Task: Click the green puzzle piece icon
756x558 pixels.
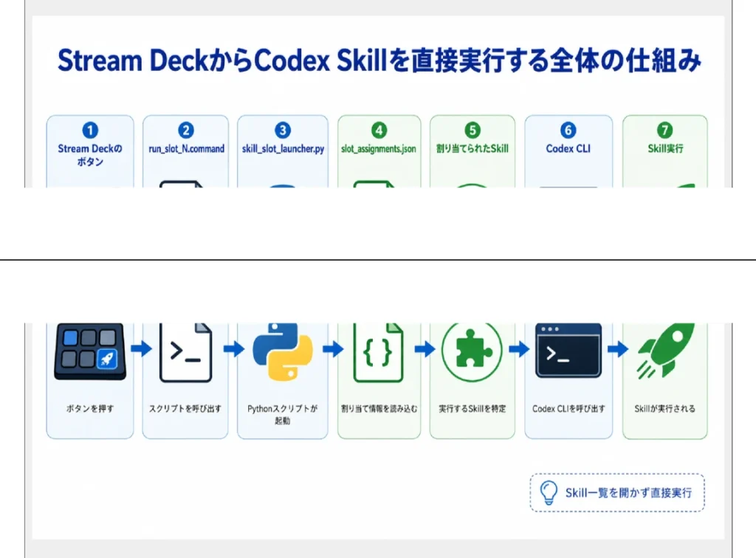Action: pyautogui.click(x=472, y=352)
